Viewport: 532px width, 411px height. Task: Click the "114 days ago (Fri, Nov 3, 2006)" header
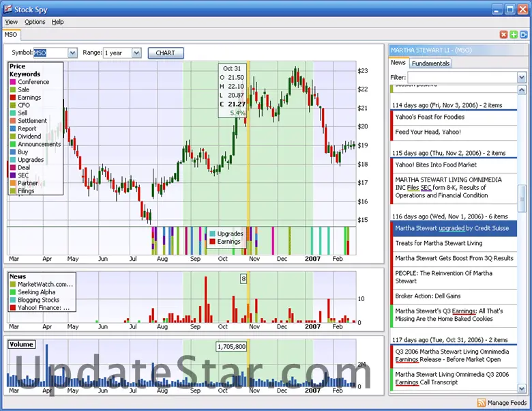click(x=447, y=105)
